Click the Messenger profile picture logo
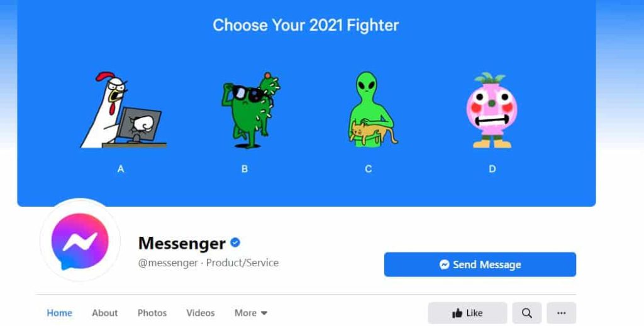The width and height of the screenshot is (644, 326). [x=80, y=241]
